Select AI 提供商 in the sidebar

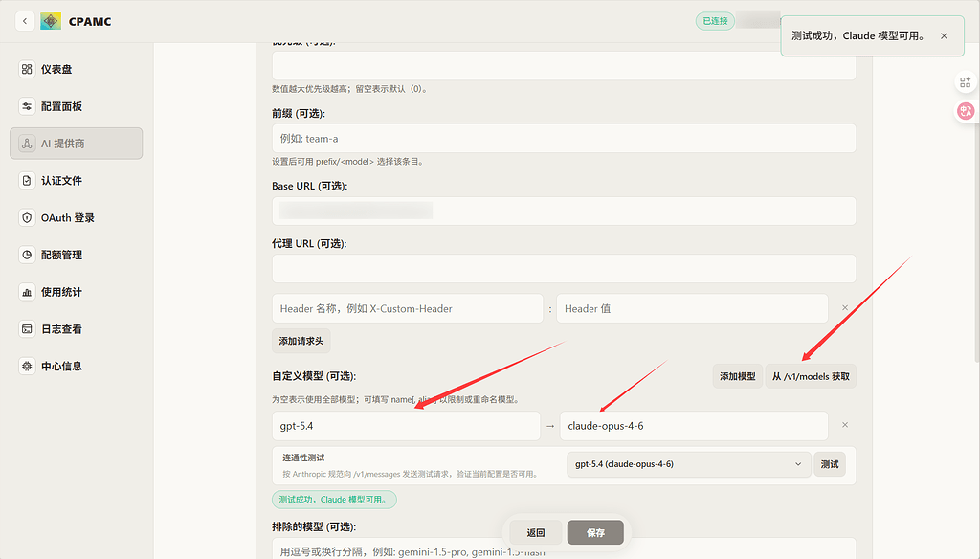77,144
